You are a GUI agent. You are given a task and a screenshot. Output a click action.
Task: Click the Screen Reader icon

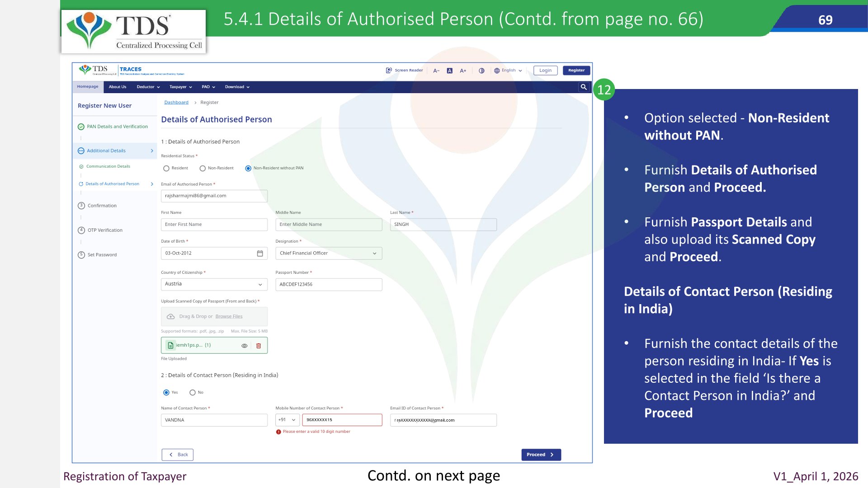click(x=388, y=70)
